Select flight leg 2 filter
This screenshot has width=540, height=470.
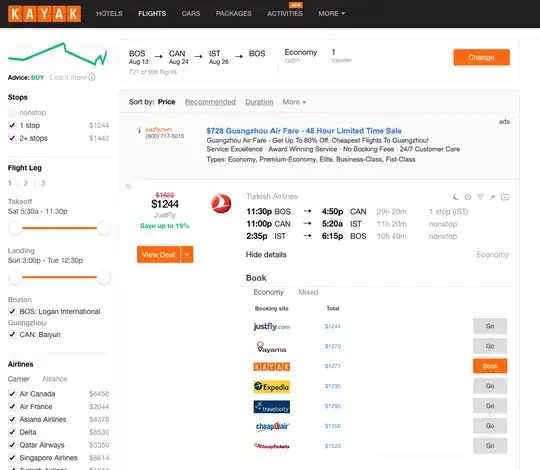(26, 183)
